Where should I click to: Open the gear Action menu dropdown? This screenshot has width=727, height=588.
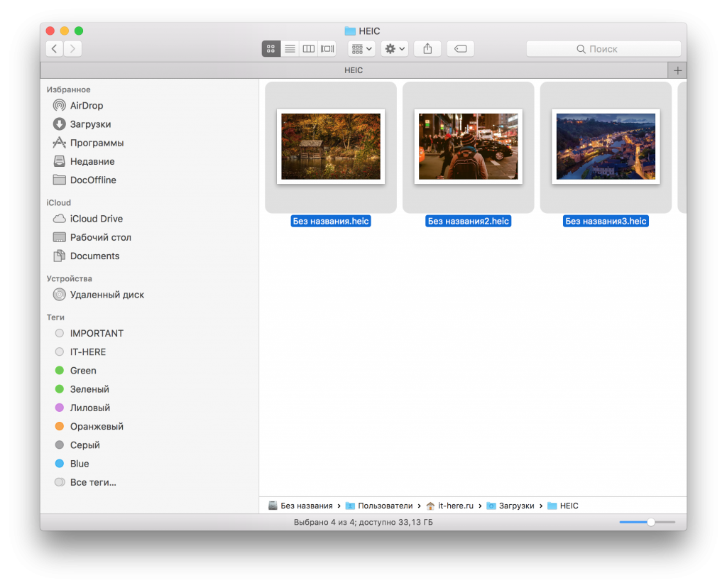coord(394,49)
